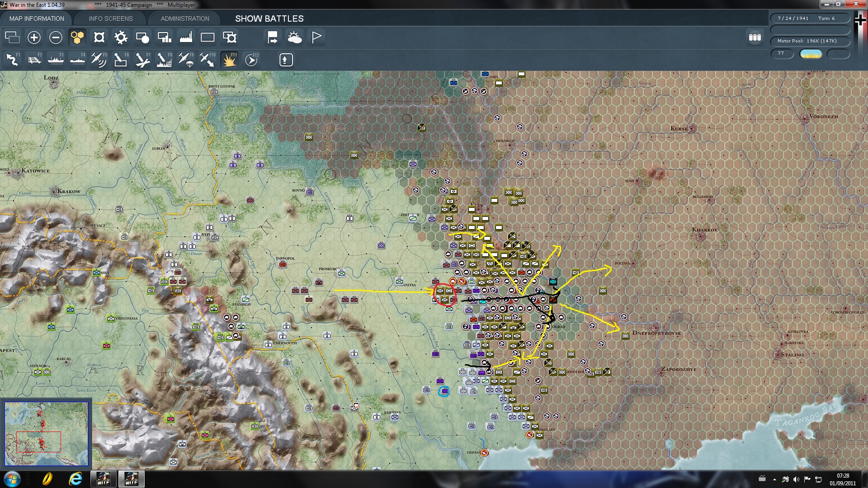Click the three stacked cylinders icon

[755, 37]
